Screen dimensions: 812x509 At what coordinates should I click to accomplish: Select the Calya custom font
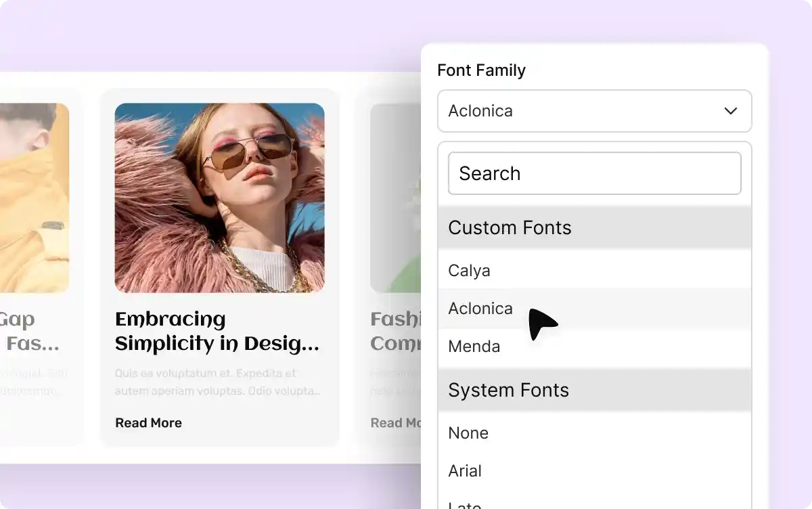point(469,271)
